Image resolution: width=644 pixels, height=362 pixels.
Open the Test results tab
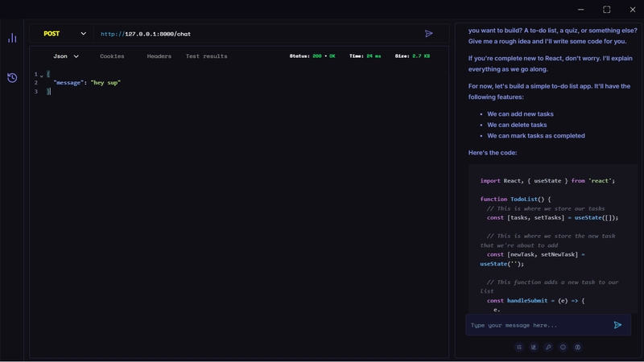coord(206,56)
